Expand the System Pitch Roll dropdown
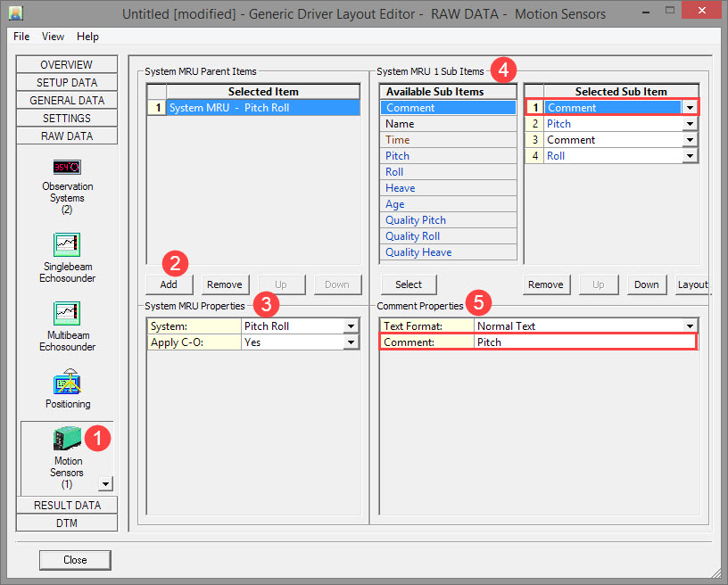 point(351,326)
